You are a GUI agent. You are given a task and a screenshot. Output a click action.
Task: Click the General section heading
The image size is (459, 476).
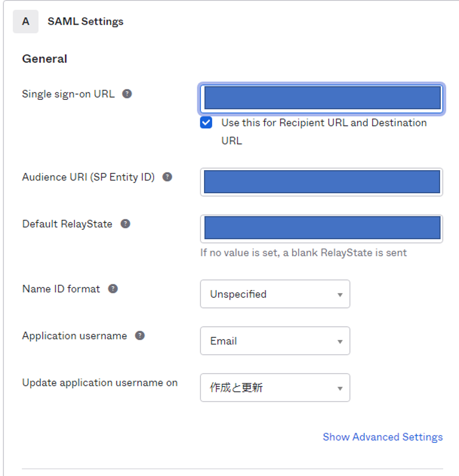(x=45, y=58)
